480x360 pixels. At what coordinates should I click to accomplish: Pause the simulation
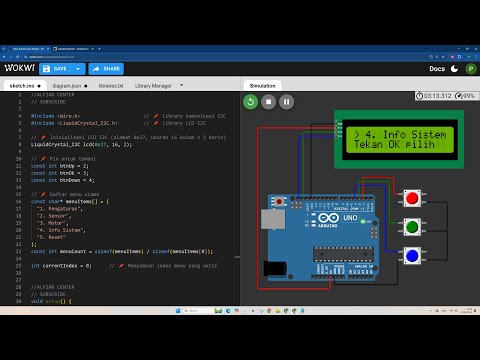287,102
